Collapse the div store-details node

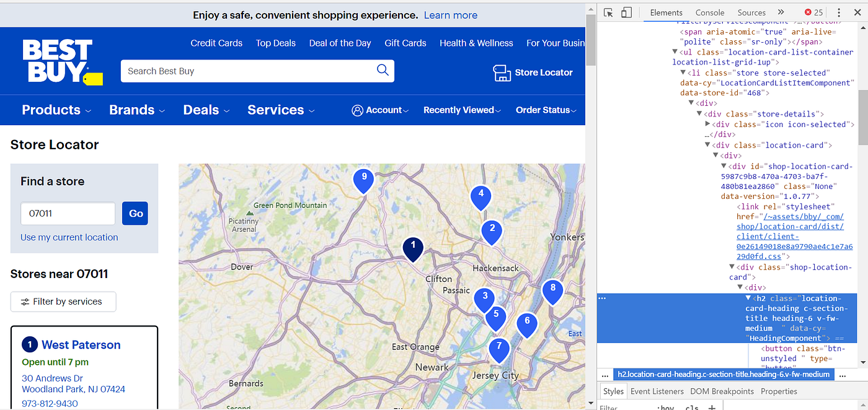[699, 114]
